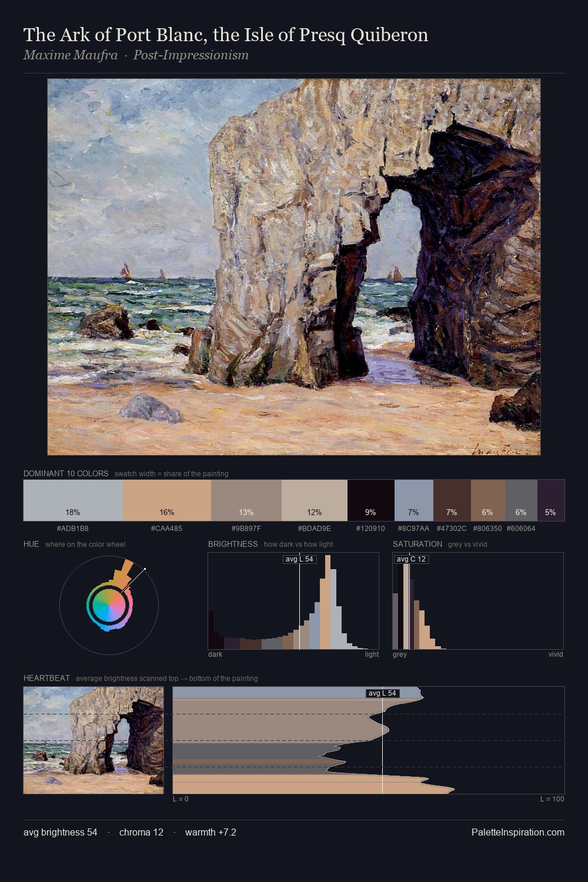The height and width of the screenshot is (882, 588).
Task: Click the painting title heading
Action: pos(226,35)
